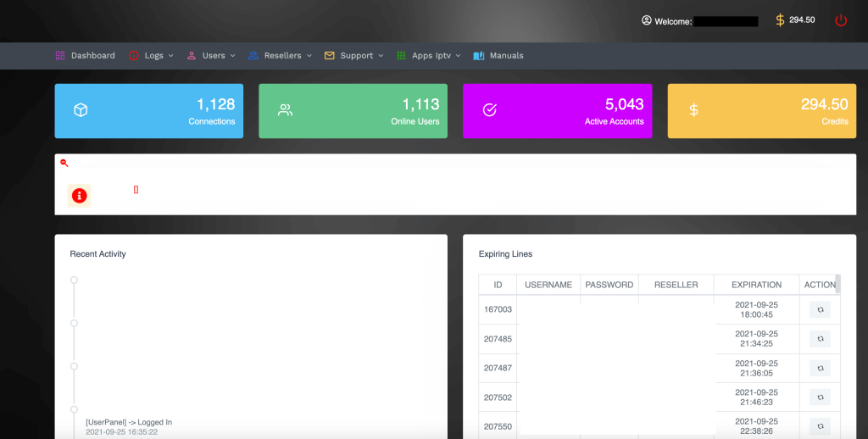Click the small red magnifier icon

click(x=64, y=163)
